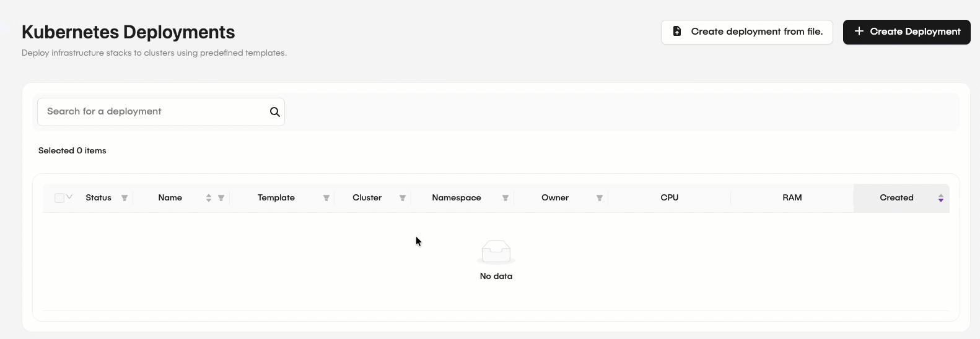Open the Namespace column filter
This screenshot has height=339, width=980.
point(505,198)
